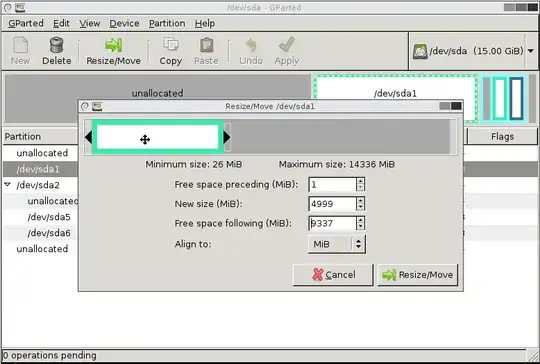Open the Partition menu
540x364 pixels.
(167, 23)
